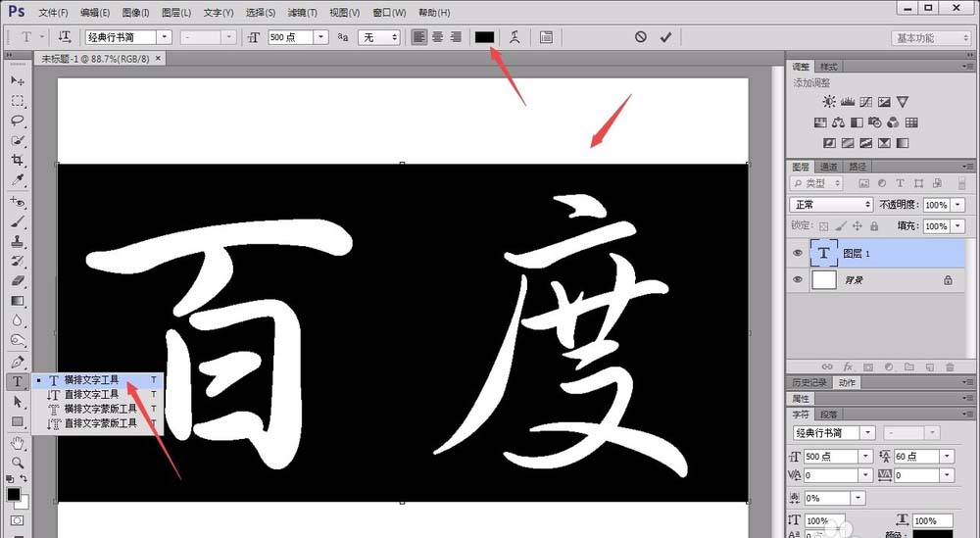The image size is (980, 538).
Task: Right align text in options bar
Action: [456, 37]
